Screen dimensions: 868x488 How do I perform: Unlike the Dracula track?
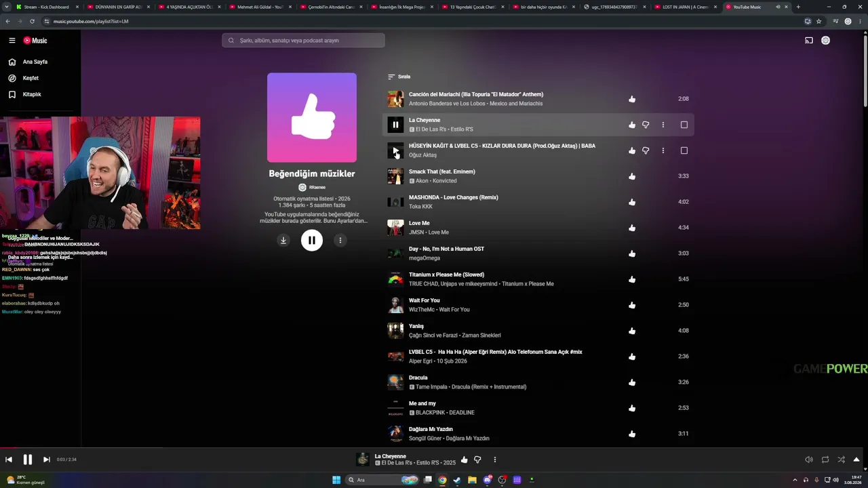pos(632,382)
